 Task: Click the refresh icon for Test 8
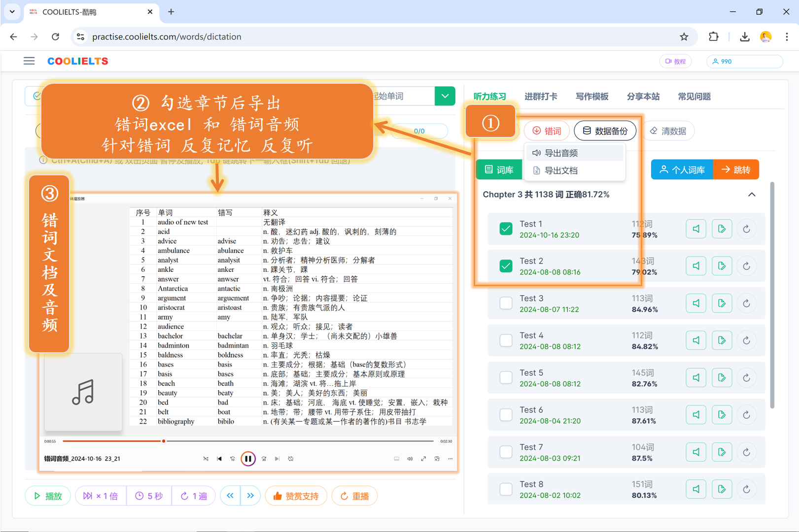click(746, 489)
